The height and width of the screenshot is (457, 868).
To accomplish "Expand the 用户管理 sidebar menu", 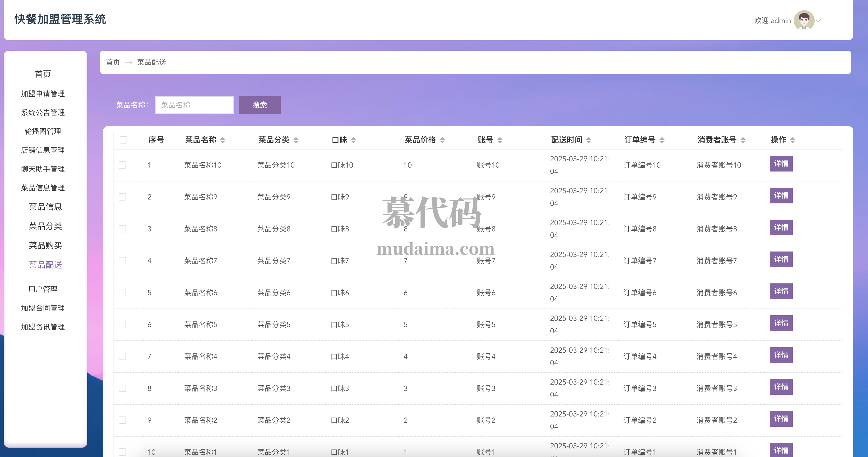I will [43, 289].
